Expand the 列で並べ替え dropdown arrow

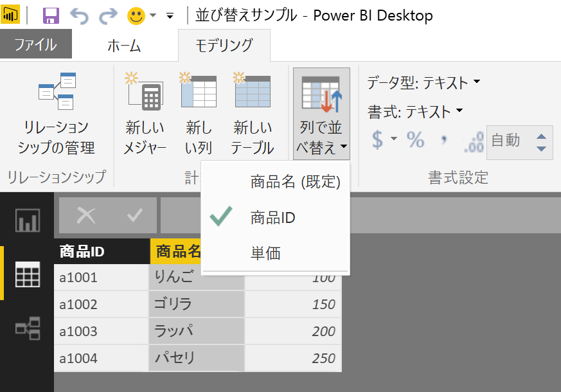tap(344, 146)
